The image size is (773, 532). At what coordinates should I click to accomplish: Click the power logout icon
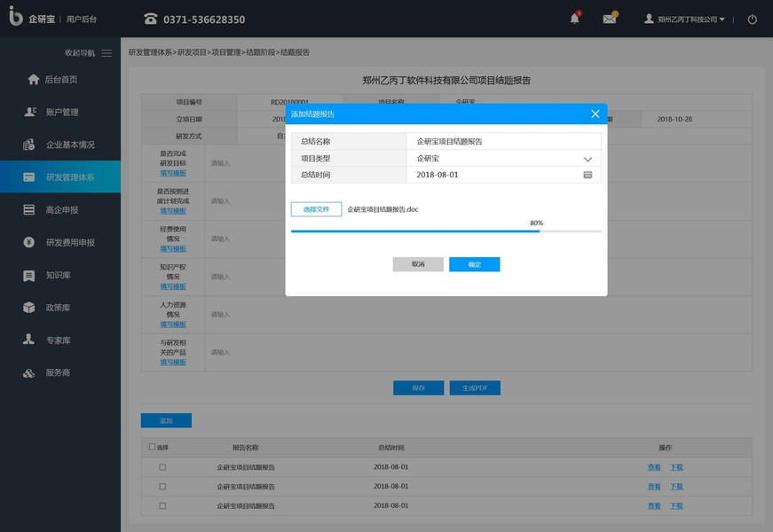coord(752,20)
